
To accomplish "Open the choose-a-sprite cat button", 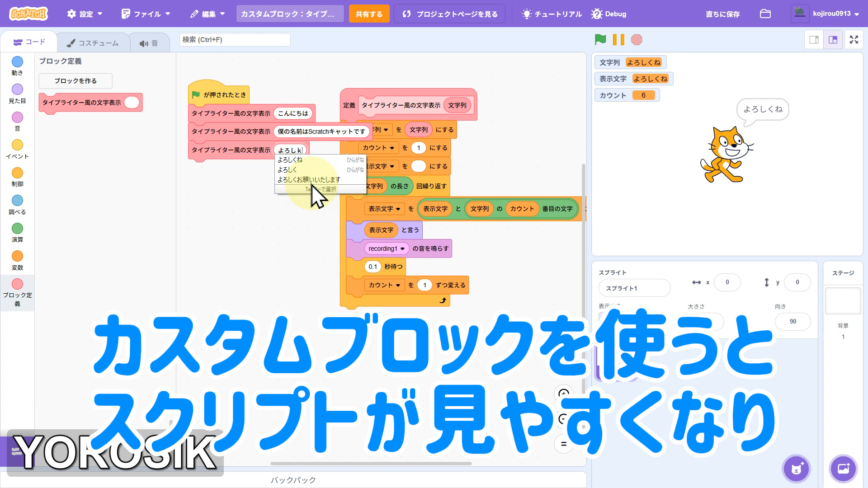I will point(796,469).
